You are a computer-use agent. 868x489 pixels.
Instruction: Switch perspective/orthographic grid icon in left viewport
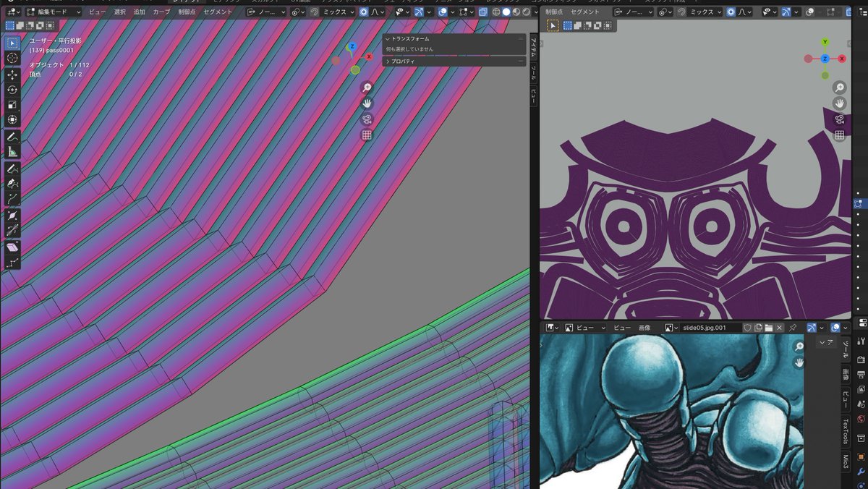pyautogui.click(x=367, y=135)
